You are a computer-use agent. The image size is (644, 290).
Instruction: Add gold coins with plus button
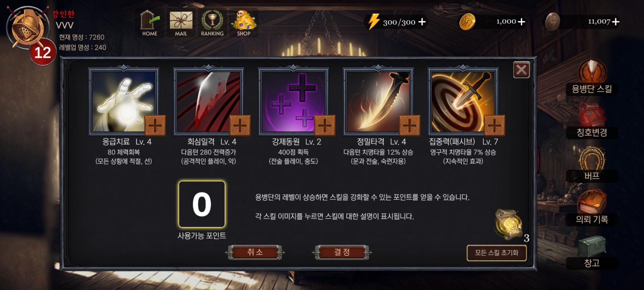coord(521,22)
